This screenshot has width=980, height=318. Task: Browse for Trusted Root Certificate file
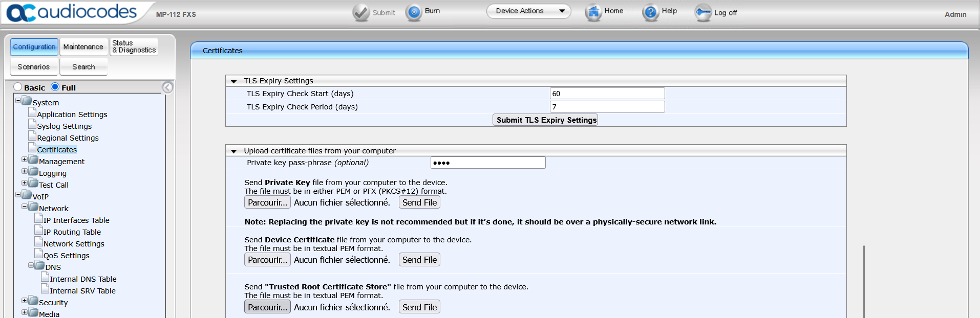[x=267, y=307]
